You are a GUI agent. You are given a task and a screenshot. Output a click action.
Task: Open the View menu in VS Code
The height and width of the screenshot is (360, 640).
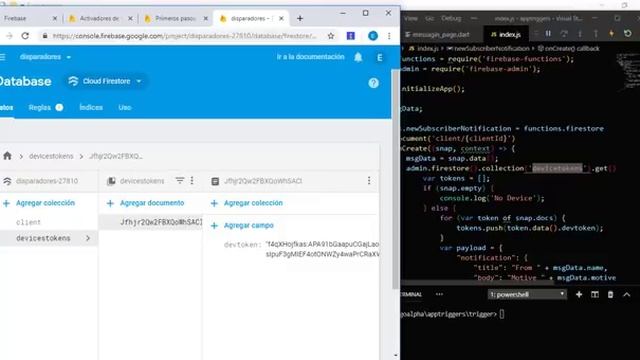coord(411,18)
